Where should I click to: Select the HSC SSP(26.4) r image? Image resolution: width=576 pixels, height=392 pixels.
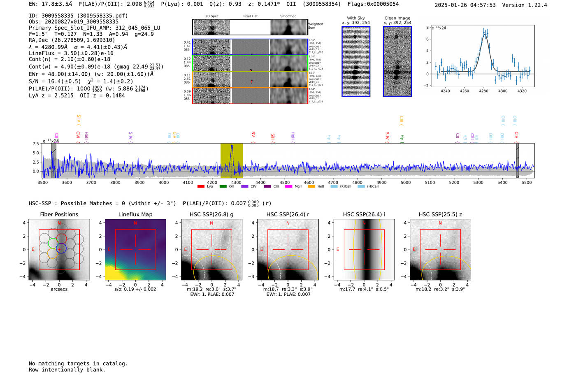(288, 250)
